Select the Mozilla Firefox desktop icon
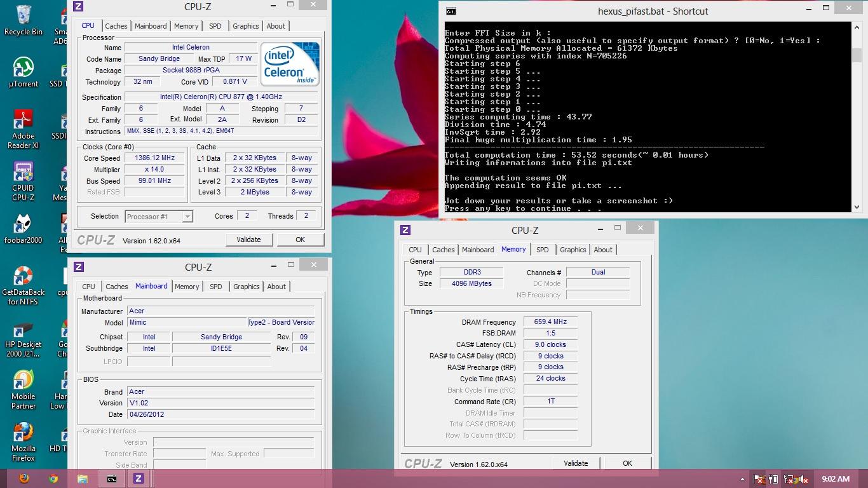The width and height of the screenshot is (868, 488). pyautogui.click(x=24, y=442)
